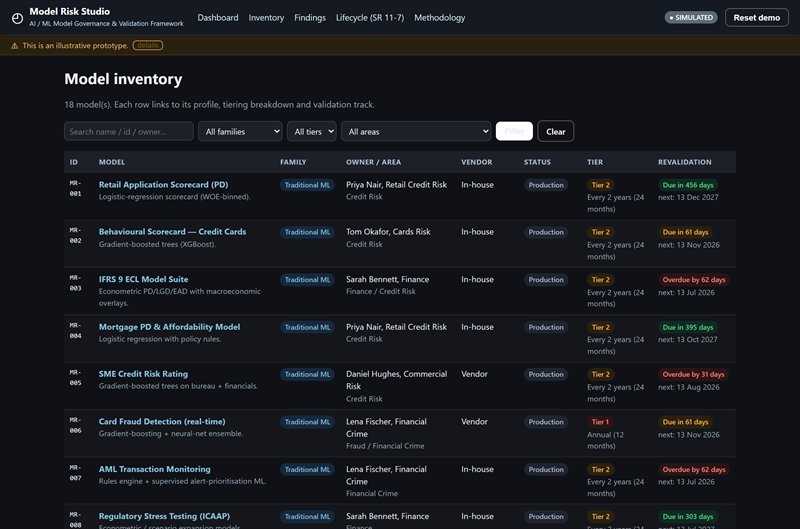This screenshot has width=800, height=529.
Task: Click the Model Risk Studio logo icon
Action: coord(17,18)
